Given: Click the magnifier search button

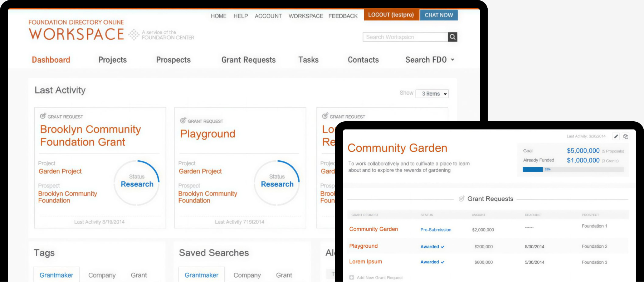Looking at the screenshot, I should 453,37.
